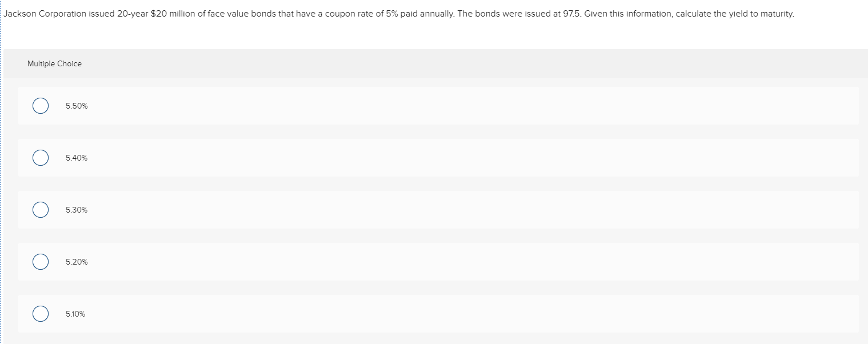The height and width of the screenshot is (344, 868).
Task: Click the 5.30% answer label
Action: click(x=76, y=209)
